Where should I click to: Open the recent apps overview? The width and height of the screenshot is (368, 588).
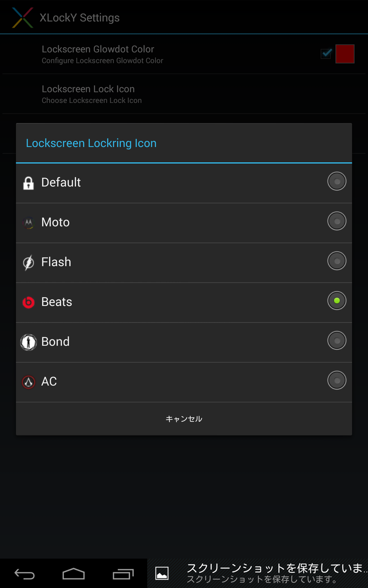[123, 574]
